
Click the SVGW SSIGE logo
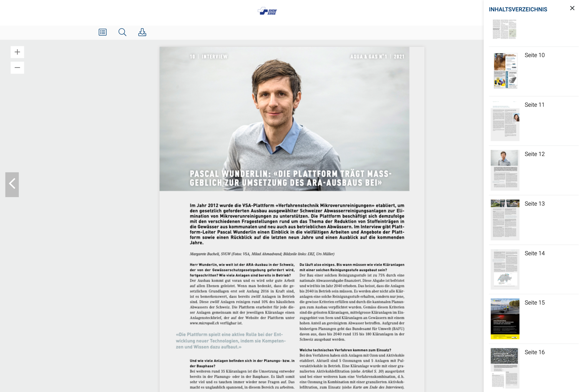(267, 11)
